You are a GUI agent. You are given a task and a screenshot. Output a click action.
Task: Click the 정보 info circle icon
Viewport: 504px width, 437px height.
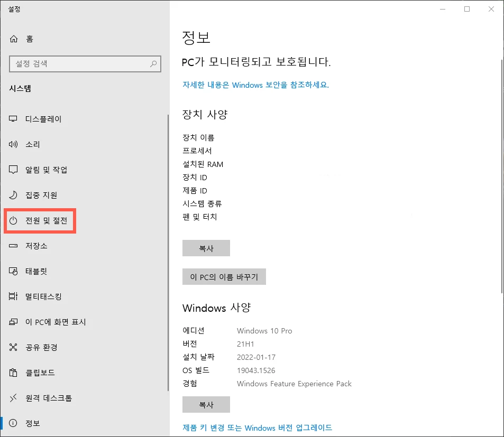point(13,423)
